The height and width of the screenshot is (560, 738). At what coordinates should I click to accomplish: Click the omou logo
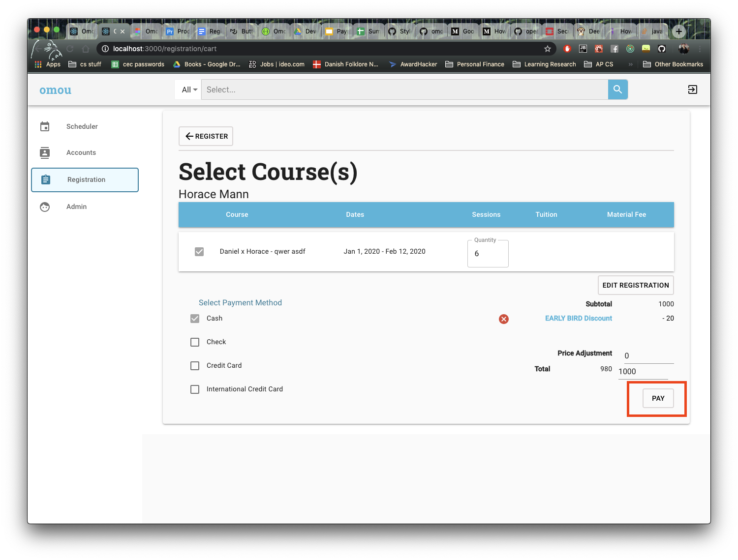tap(55, 90)
